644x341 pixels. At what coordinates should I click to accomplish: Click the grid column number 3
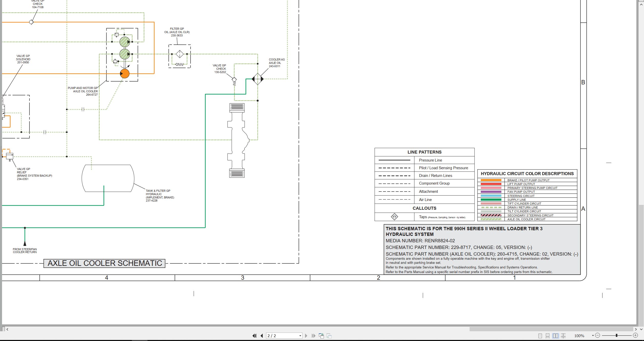pos(242,278)
